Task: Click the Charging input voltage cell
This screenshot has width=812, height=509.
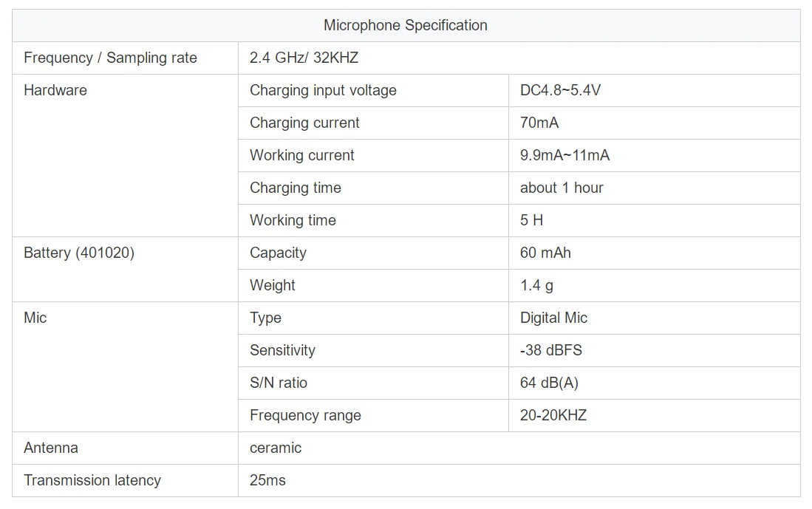Action: pyautogui.click(x=323, y=90)
